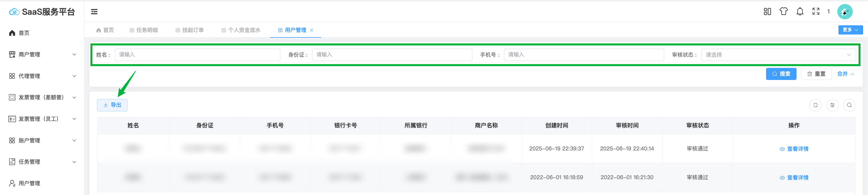Collapse the search form via 合并

click(845, 74)
